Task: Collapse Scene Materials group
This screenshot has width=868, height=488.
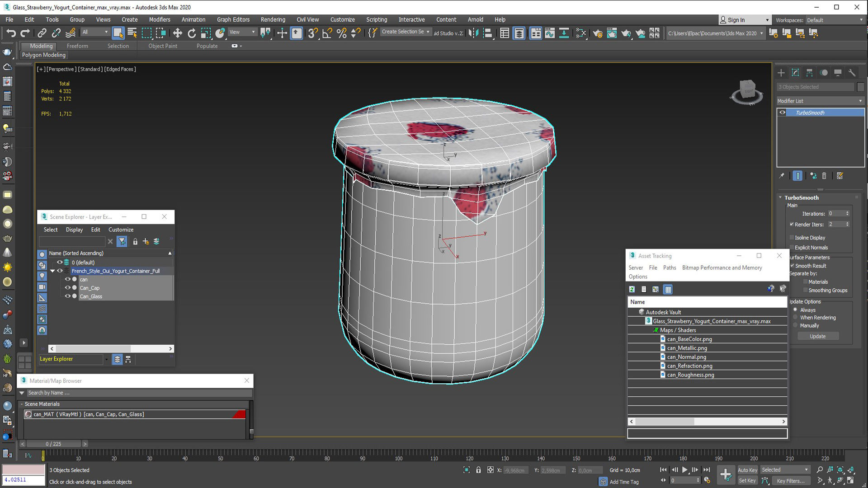Action: point(21,404)
